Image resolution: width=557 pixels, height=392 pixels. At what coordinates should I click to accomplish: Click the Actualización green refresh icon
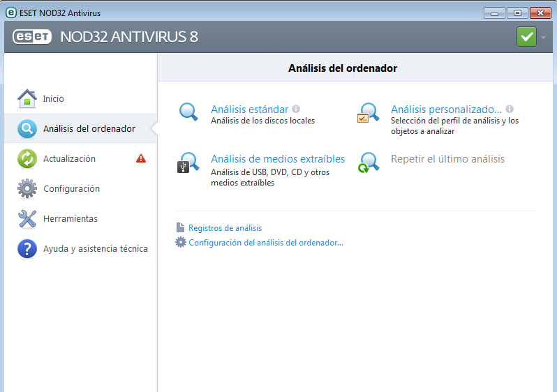tap(27, 159)
